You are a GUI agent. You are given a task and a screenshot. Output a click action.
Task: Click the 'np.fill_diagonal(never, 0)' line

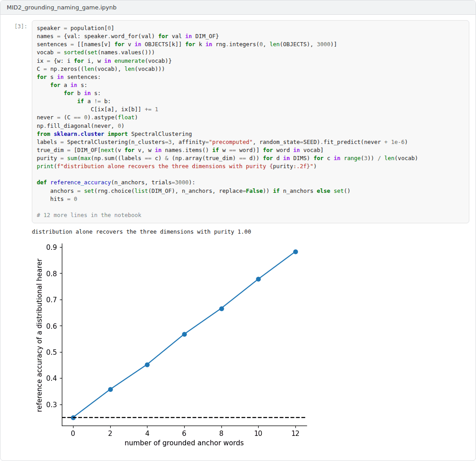point(80,126)
